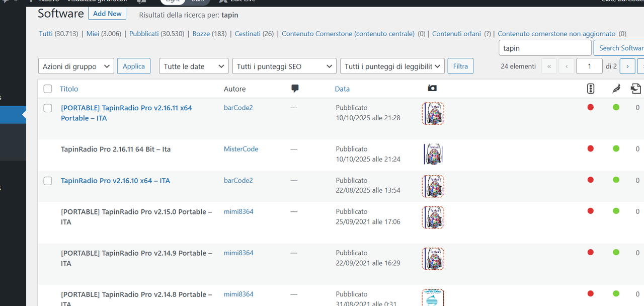The image size is (644, 306).
Task: Click the current page number field
Action: (589, 66)
